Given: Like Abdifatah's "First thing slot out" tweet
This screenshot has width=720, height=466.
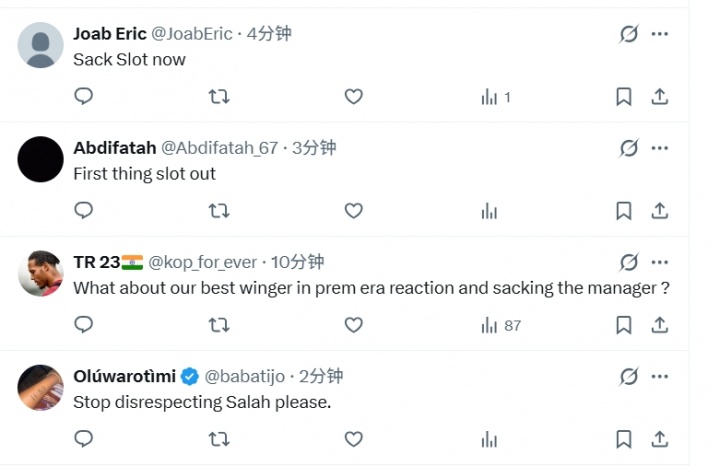Looking at the screenshot, I should [353, 211].
